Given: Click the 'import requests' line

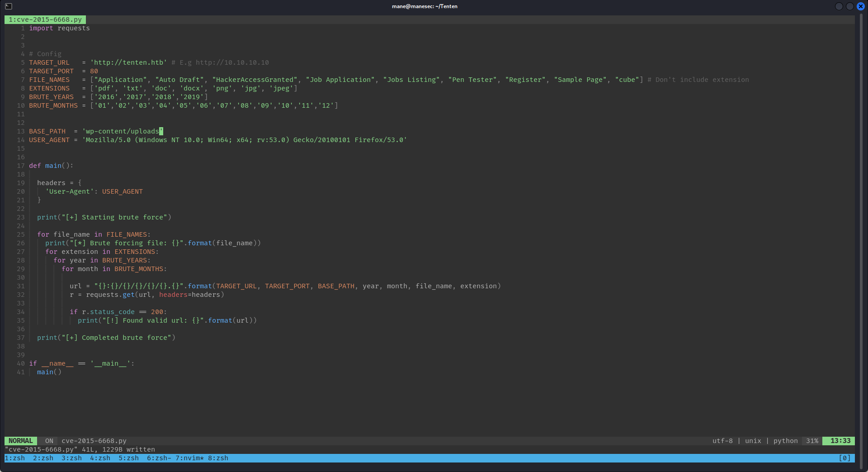Looking at the screenshot, I should coord(60,28).
